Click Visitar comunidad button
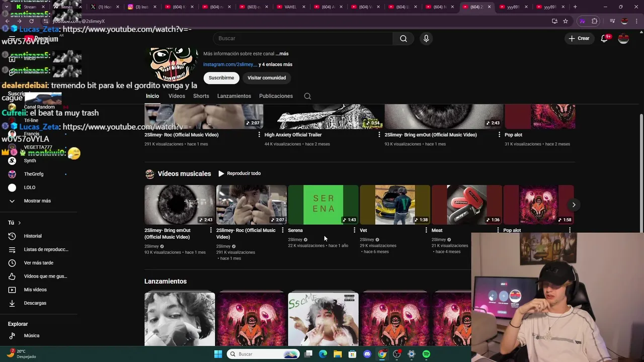The width and height of the screenshot is (644, 362). pos(267,78)
